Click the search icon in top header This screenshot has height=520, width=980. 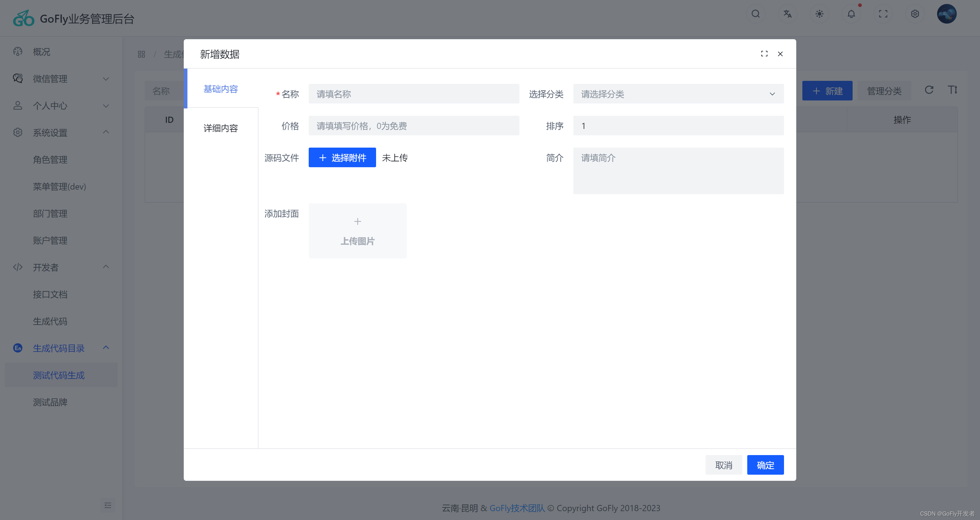click(756, 14)
